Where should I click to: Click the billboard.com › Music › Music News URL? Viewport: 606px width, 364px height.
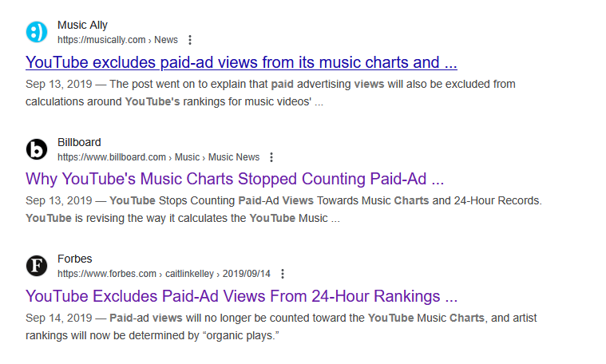tap(158, 157)
